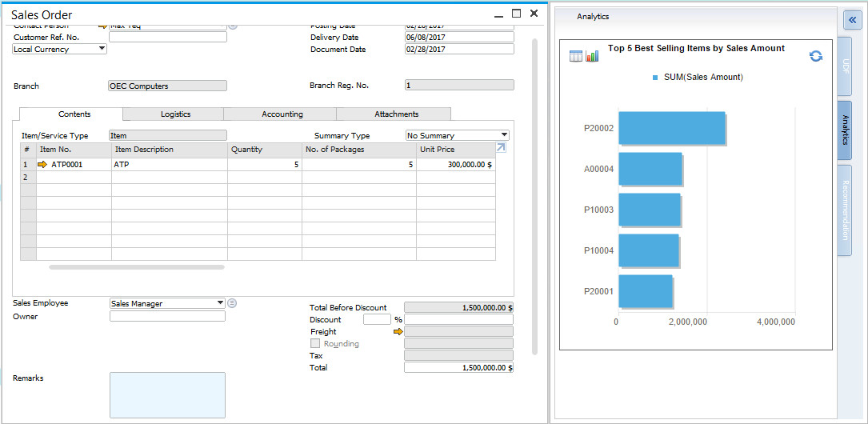Switch to the Contents tab
The width and height of the screenshot is (868, 424).
pos(74,114)
